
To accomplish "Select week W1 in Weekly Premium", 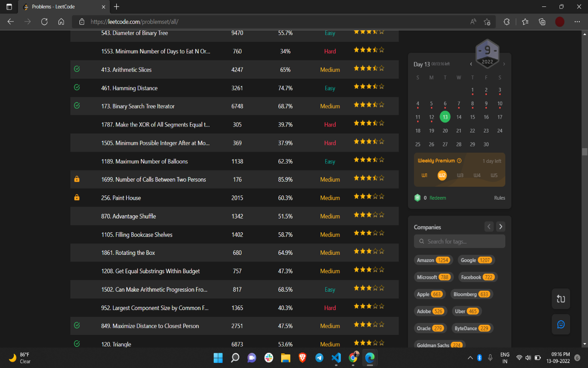I will click(x=424, y=175).
